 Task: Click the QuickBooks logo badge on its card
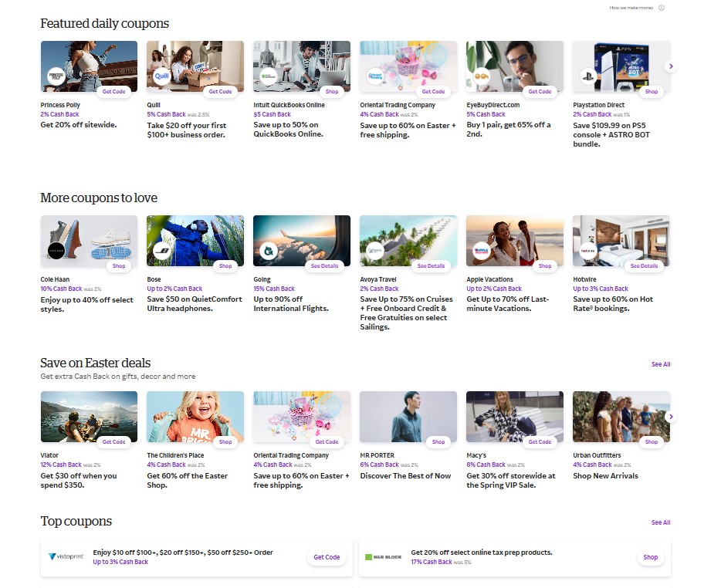click(x=269, y=76)
